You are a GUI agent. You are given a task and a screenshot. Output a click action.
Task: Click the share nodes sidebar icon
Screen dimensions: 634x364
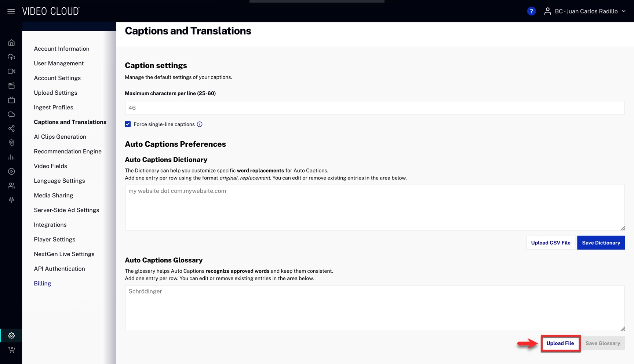click(11, 128)
